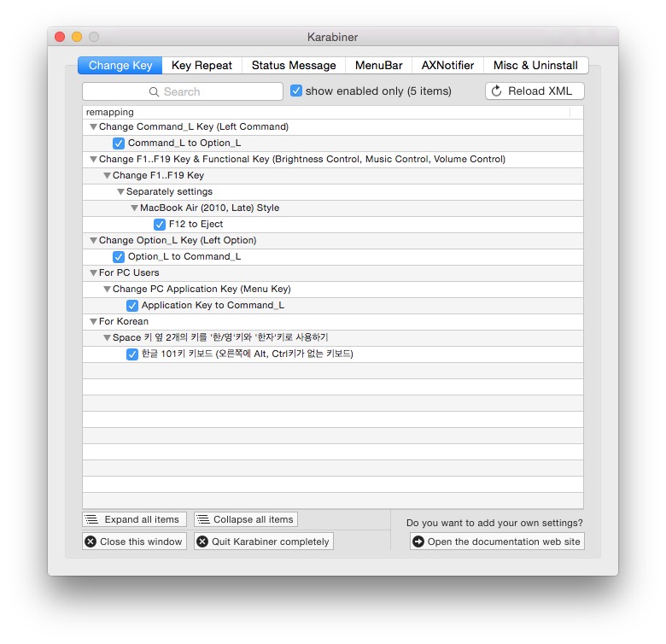This screenshot has width=666, height=644.
Task: Click 'Do you want to add your own settings?' text
Action: point(494,523)
